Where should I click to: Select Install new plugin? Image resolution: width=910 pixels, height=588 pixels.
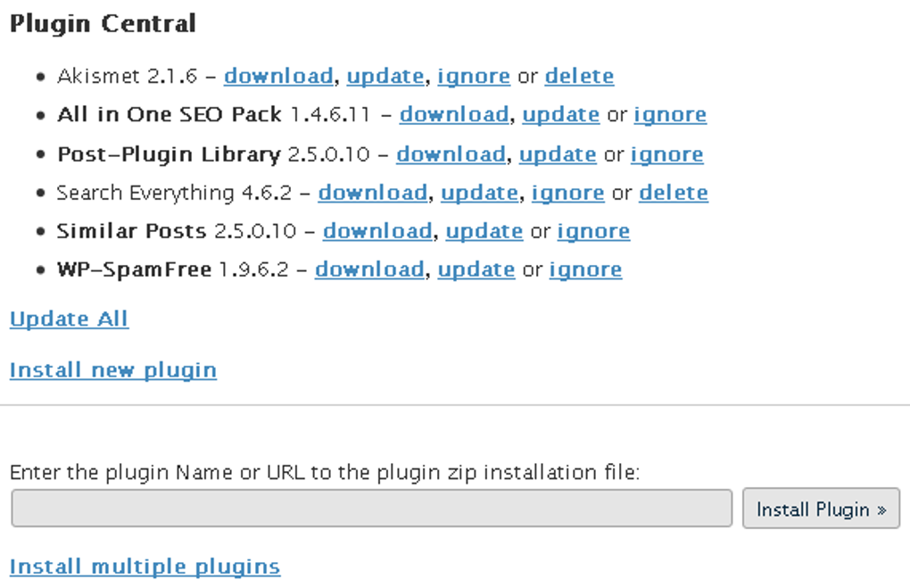click(112, 369)
